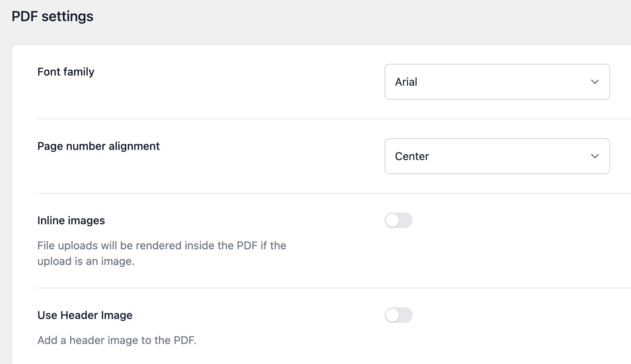Enable the Use Header Image toggle
This screenshot has height=364, width=631.
399,315
